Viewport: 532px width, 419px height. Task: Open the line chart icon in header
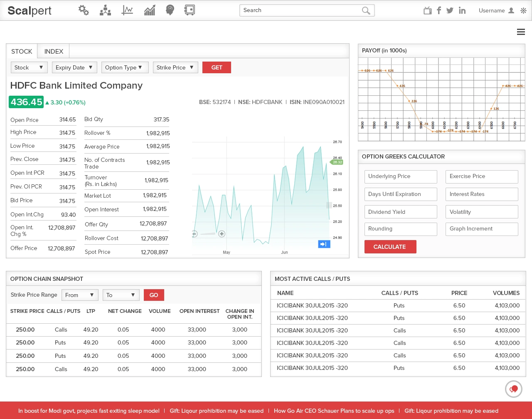127,10
